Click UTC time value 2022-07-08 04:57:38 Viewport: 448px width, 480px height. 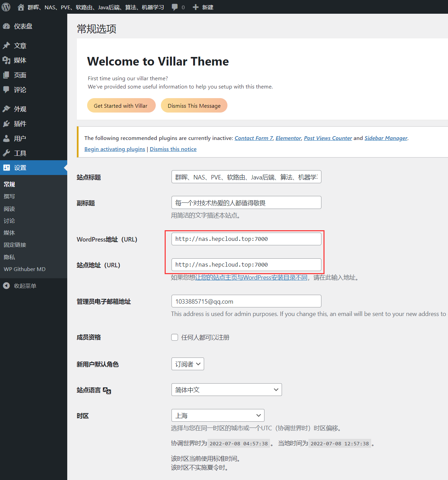[x=239, y=444]
